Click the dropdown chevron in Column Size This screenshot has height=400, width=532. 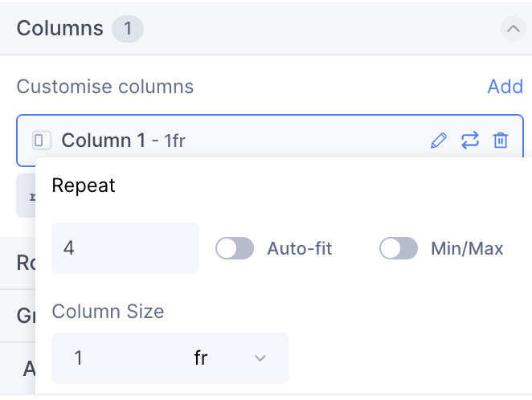pyautogui.click(x=260, y=358)
